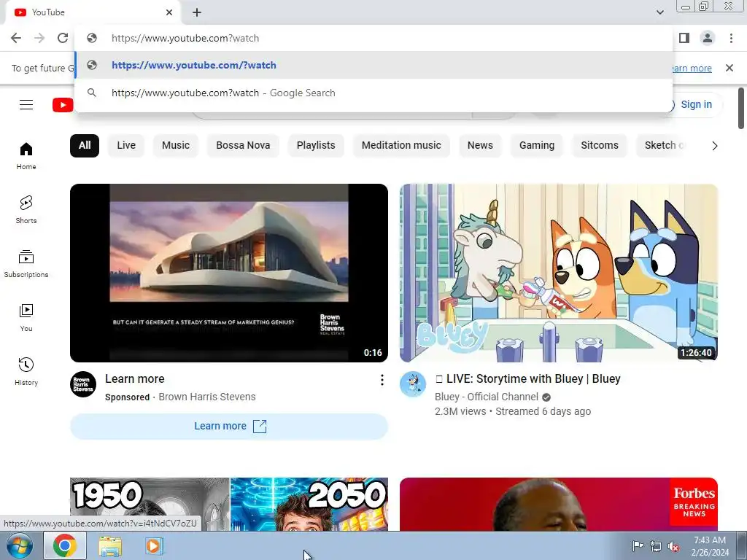
Task: Click the browser back arrow
Action: (16, 38)
